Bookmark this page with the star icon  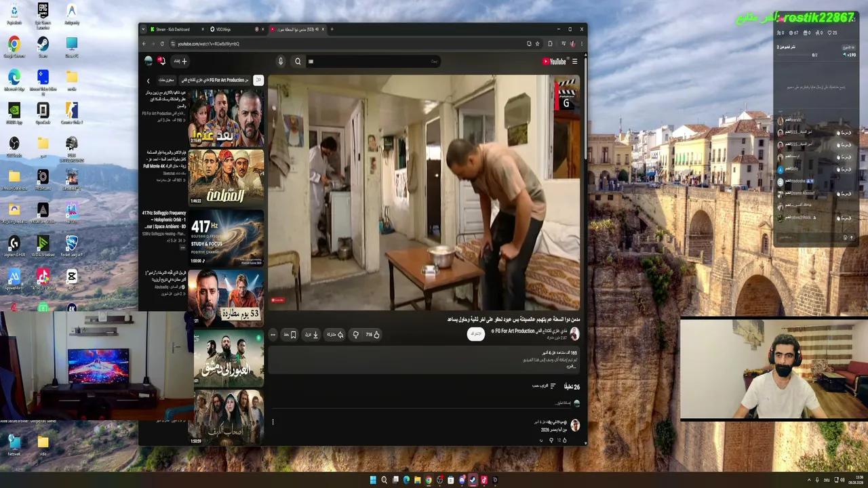click(x=538, y=44)
